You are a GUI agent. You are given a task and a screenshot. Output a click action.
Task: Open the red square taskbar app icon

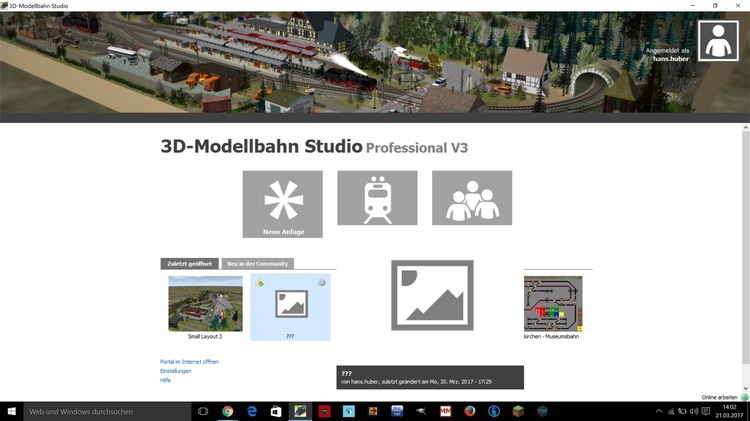tap(324, 411)
